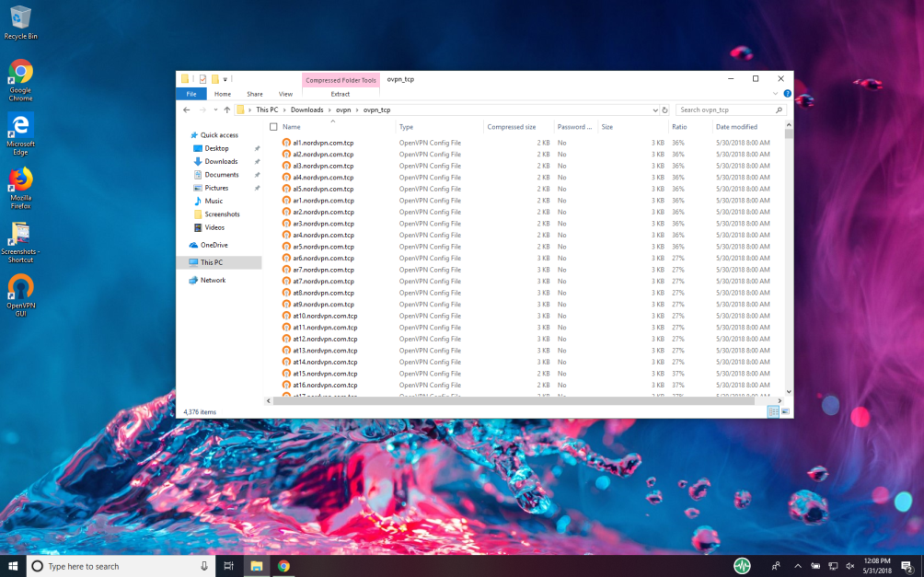Image resolution: width=924 pixels, height=577 pixels.
Task: Open Mozilla Firefox desktop shortcut
Action: (20, 188)
